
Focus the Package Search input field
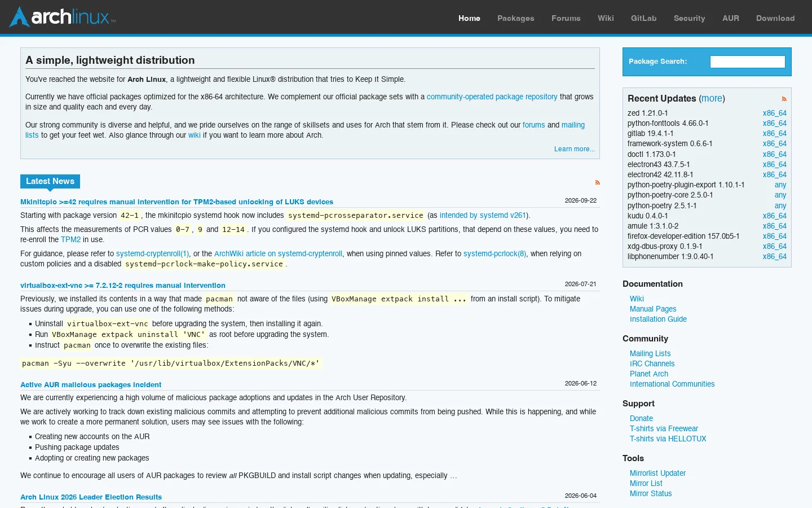click(747, 62)
